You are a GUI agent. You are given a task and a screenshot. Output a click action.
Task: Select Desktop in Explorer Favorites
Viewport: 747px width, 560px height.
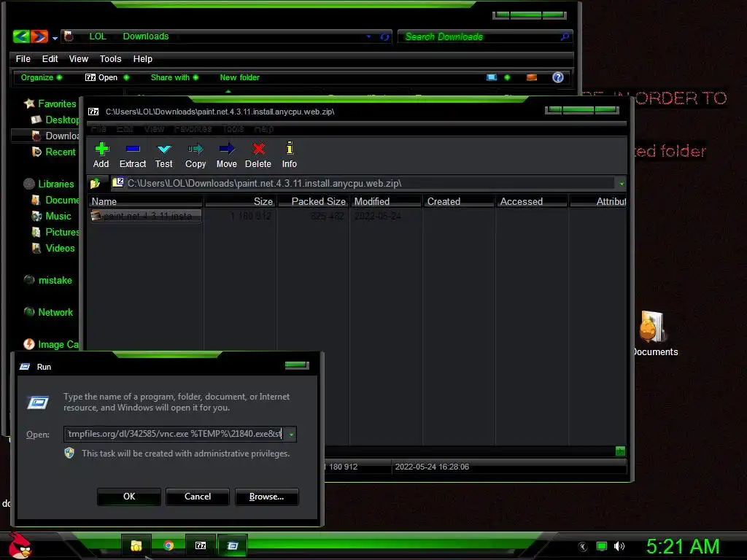[56, 120]
